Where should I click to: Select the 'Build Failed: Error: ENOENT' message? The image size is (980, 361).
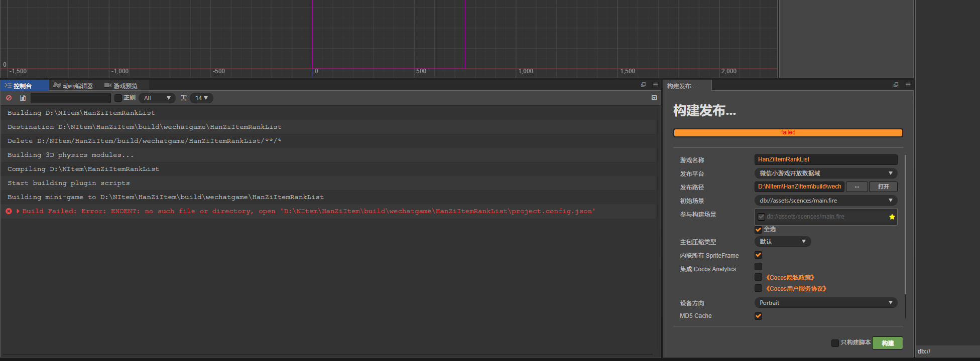click(309, 212)
